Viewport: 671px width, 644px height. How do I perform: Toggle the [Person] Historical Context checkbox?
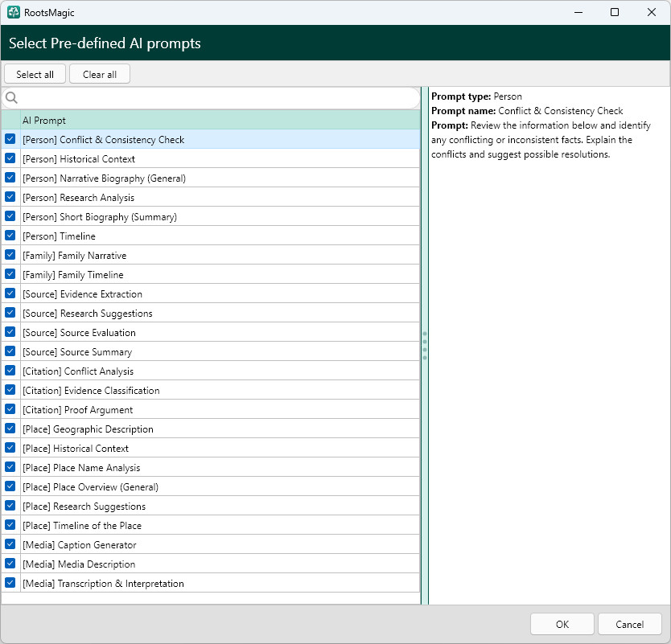pos(10,158)
